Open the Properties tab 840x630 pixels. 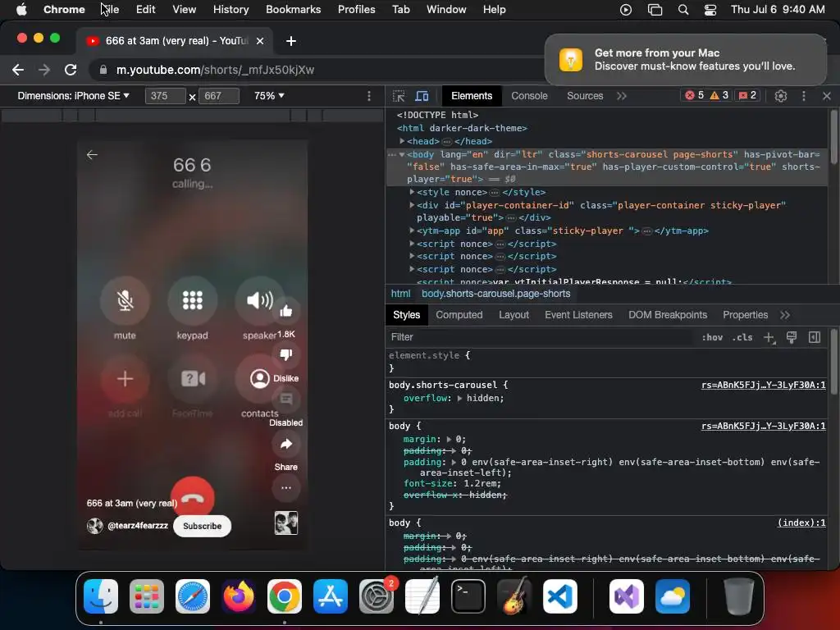(x=745, y=315)
